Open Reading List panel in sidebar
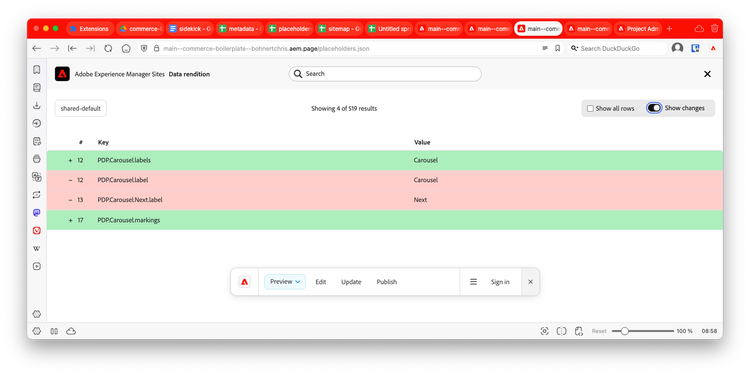Viewport: 750px width, 375px height. [x=37, y=88]
